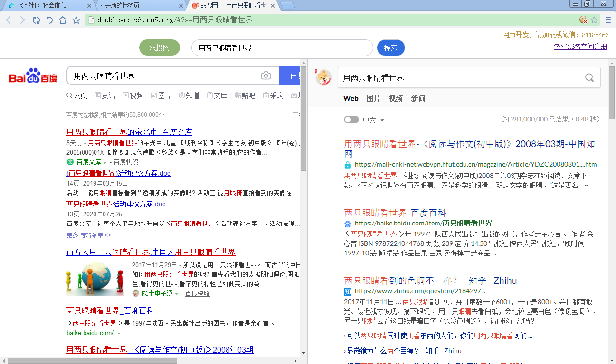
Task: Click the 百度文库 green source icon
Action: (70, 162)
